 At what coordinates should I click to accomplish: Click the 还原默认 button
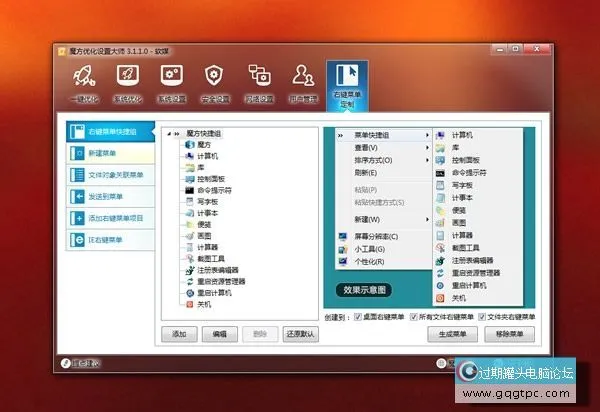tap(300, 334)
